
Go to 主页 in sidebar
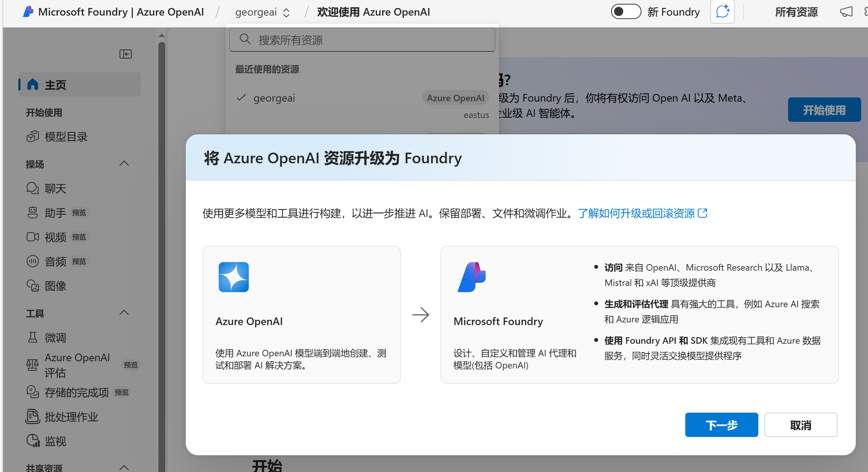click(55, 85)
